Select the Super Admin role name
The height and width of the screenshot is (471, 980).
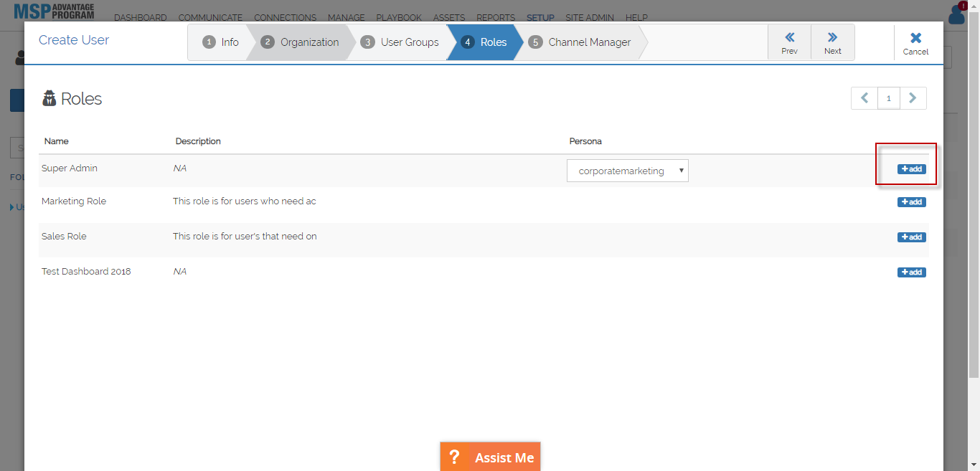(x=70, y=168)
